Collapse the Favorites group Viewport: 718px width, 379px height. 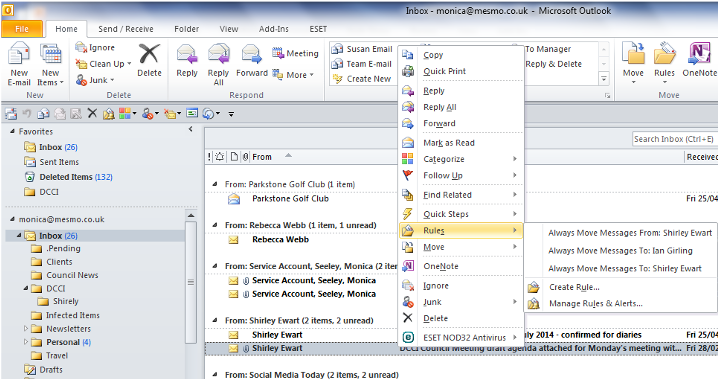click(x=12, y=131)
